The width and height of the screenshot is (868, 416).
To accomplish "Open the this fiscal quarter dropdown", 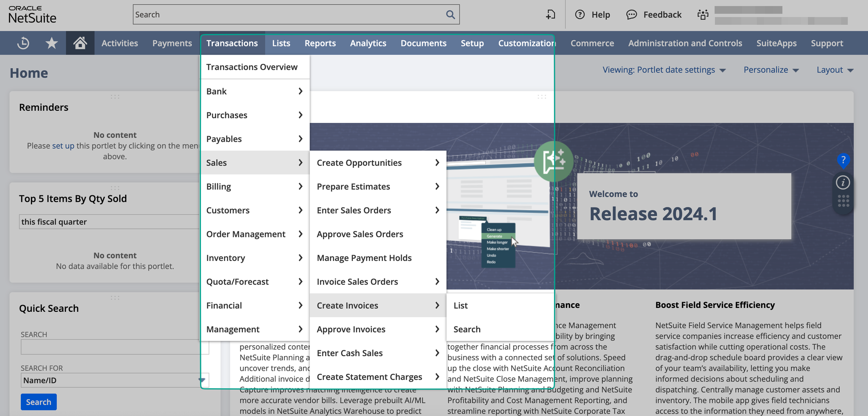I will [109, 222].
